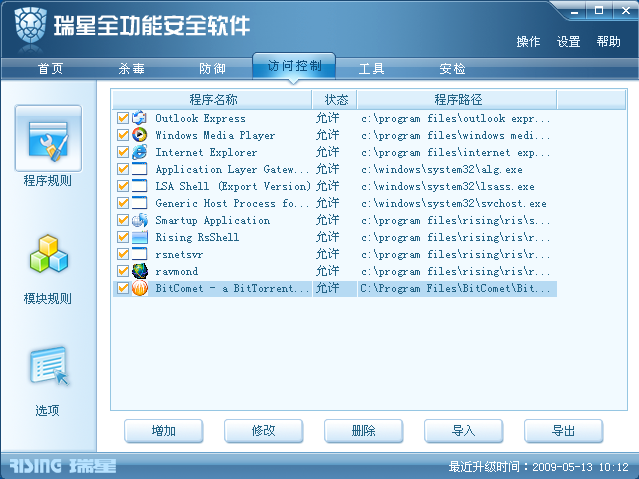Click the lsass.exe path text

tap(448, 186)
